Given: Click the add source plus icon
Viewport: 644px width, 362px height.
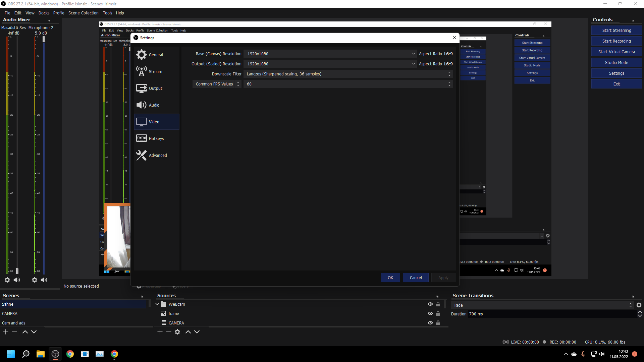Looking at the screenshot, I should (x=160, y=332).
